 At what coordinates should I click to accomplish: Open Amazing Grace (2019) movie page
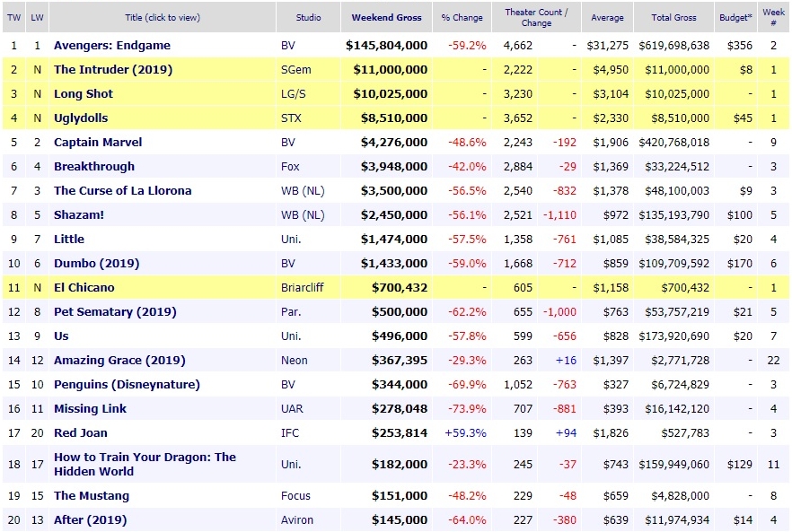click(119, 361)
